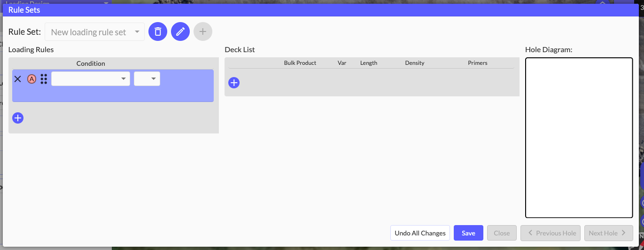Viewport: 644px width, 250px height.
Task: Add a deck in Deck List
Action: (x=233, y=83)
